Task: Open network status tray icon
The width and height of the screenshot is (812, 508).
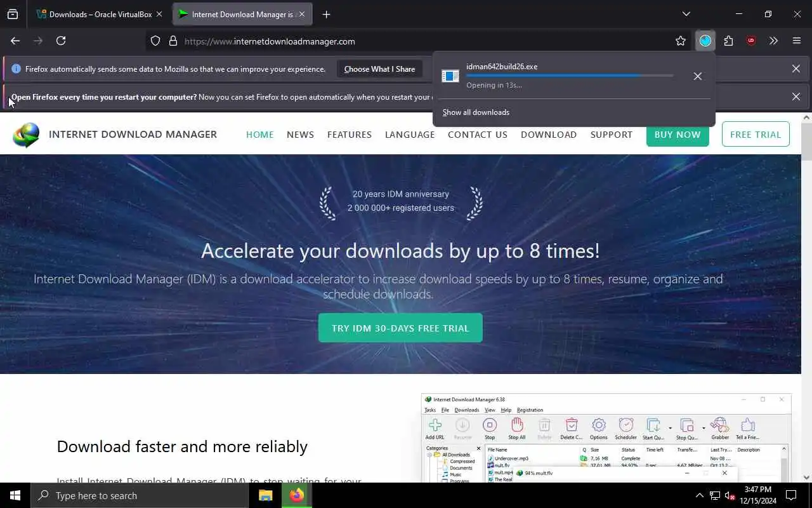Action: click(714, 495)
